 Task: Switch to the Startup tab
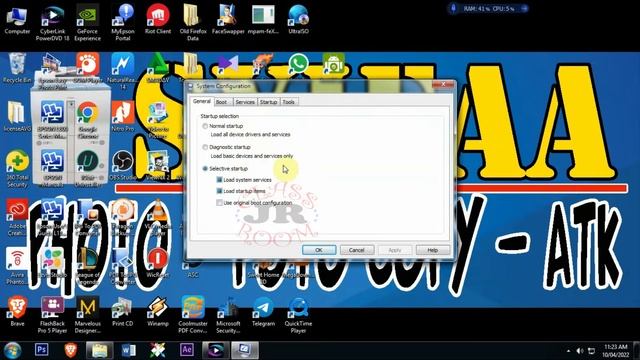(x=269, y=102)
